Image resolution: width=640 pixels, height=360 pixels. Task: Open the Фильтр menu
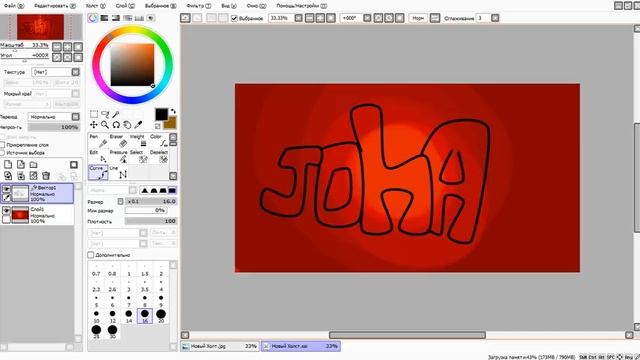point(199,6)
